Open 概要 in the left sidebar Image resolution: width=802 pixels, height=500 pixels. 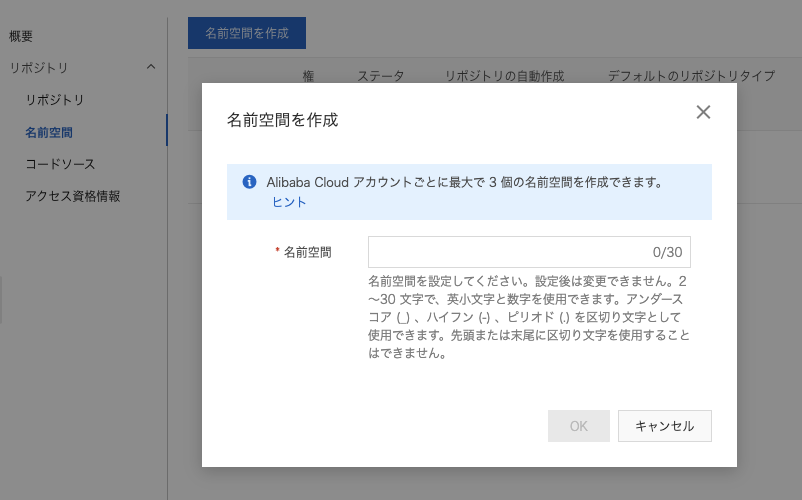click(x=21, y=36)
